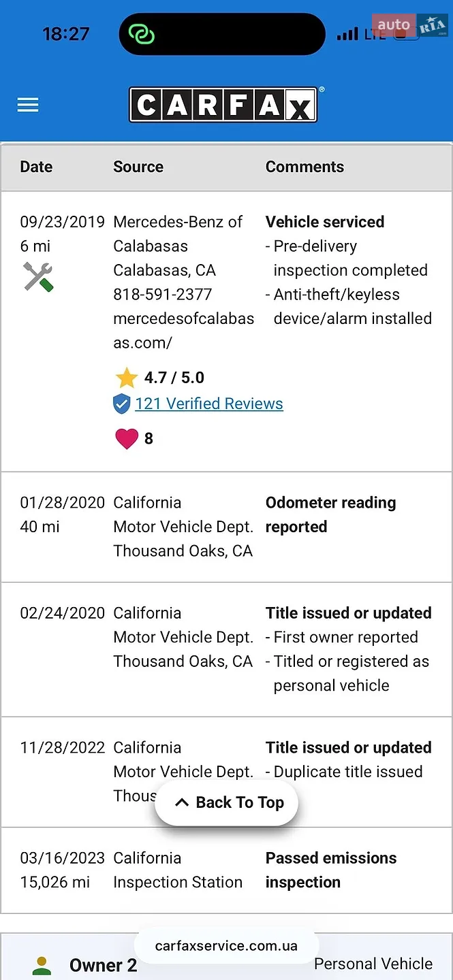The width and height of the screenshot is (453, 980).
Task: Tap the verified shield badge icon
Action: pyautogui.click(x=121, y=404)
